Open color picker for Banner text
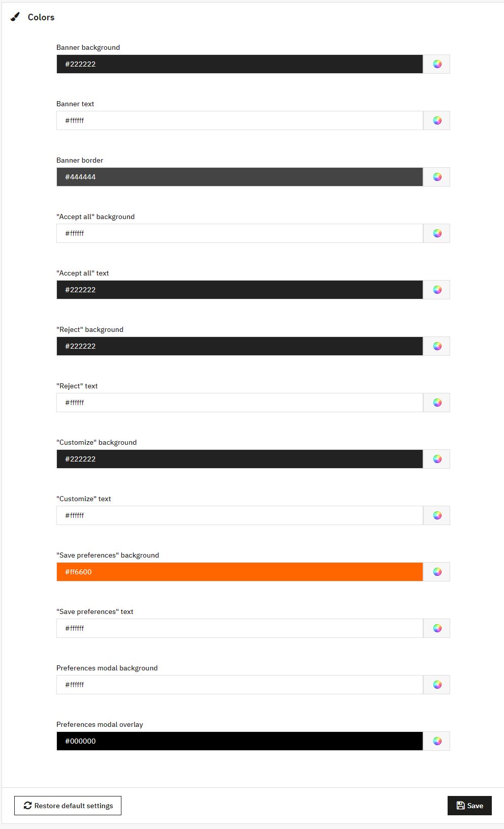Image resolution: width=504 pixels, height=829 pixels. click(437, 120)
